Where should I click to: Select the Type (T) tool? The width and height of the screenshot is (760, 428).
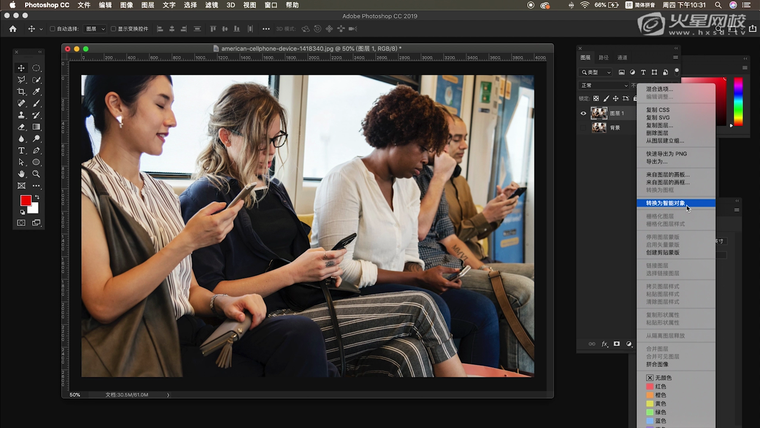pyautogui.click(x=21, y=150)
